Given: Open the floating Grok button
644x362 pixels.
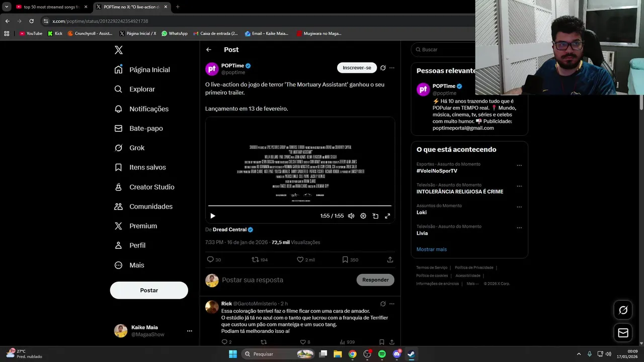Looking at the screenshot, I should tap(623, 310).
